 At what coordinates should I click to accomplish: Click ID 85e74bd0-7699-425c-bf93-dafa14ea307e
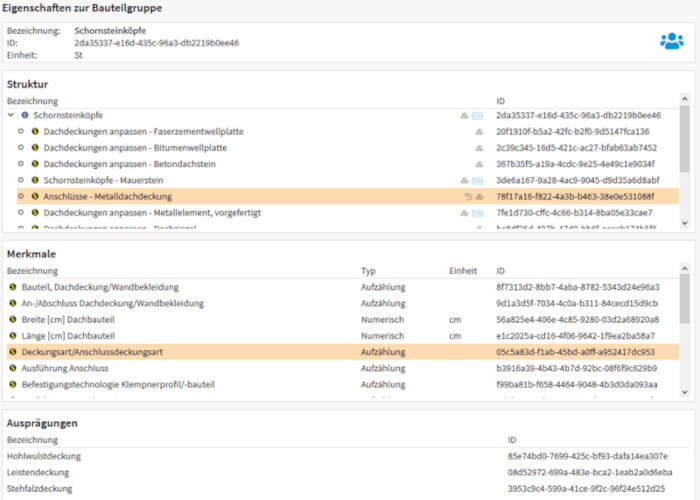click(588, 456)
